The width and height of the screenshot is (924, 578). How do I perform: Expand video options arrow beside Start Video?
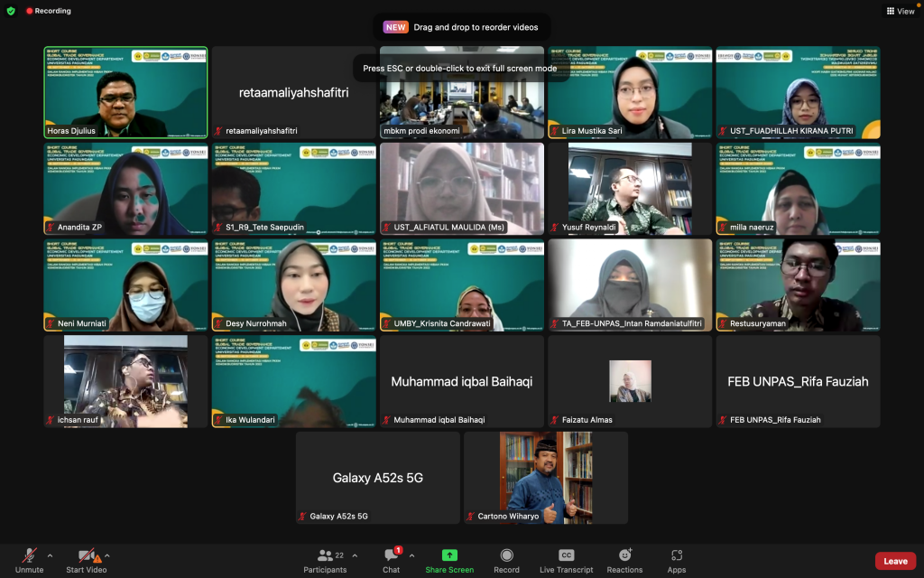pos(107,555)
